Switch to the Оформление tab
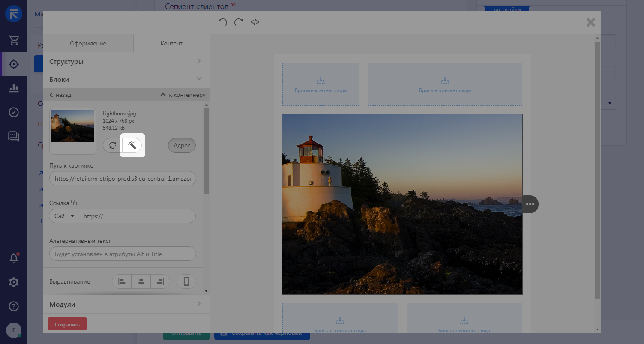 click(x=88, y=43)
